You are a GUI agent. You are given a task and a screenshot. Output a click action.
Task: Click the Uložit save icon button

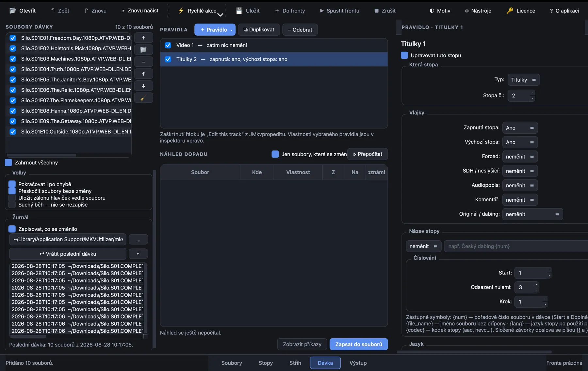[248, 10]
